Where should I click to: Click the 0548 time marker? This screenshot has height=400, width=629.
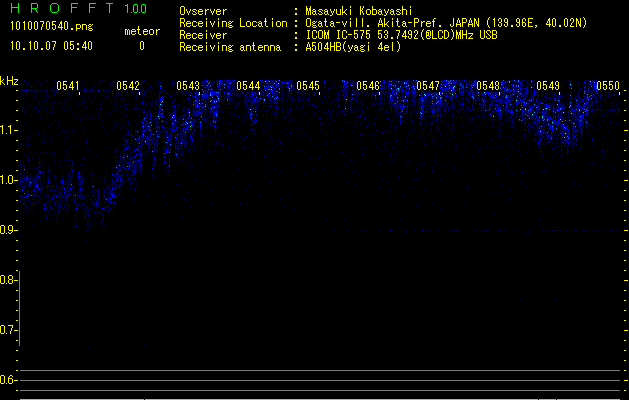point(488,86)
